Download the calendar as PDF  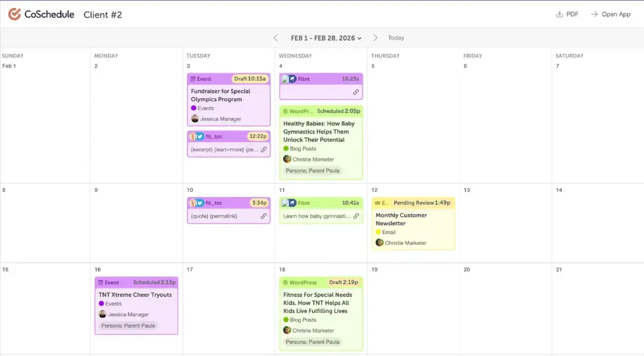tap(567, 14)
